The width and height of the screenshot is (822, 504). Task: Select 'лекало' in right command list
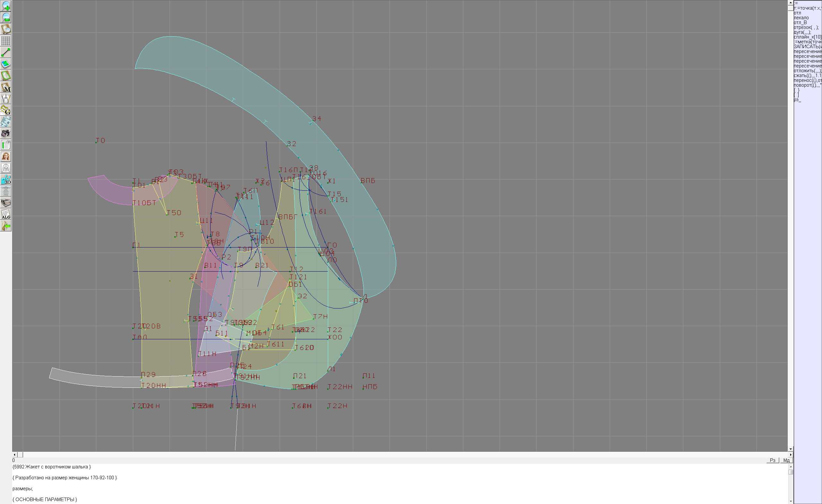[801, 18]
